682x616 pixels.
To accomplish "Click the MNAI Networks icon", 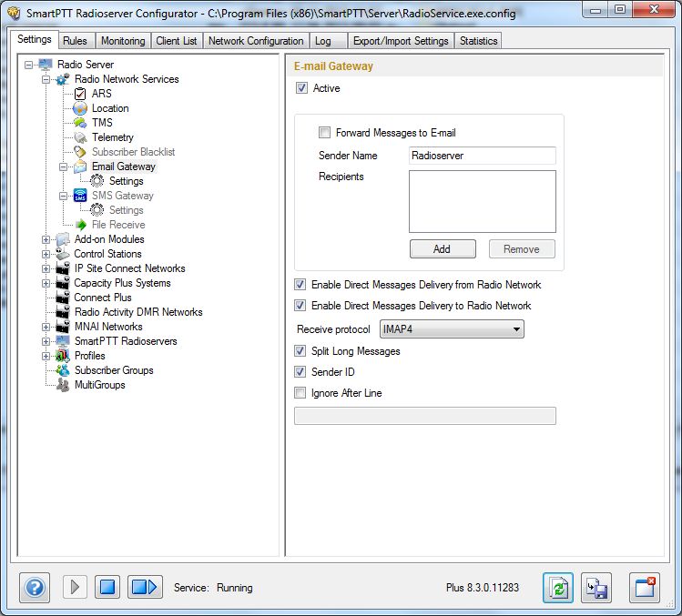I will coord(63,327).
